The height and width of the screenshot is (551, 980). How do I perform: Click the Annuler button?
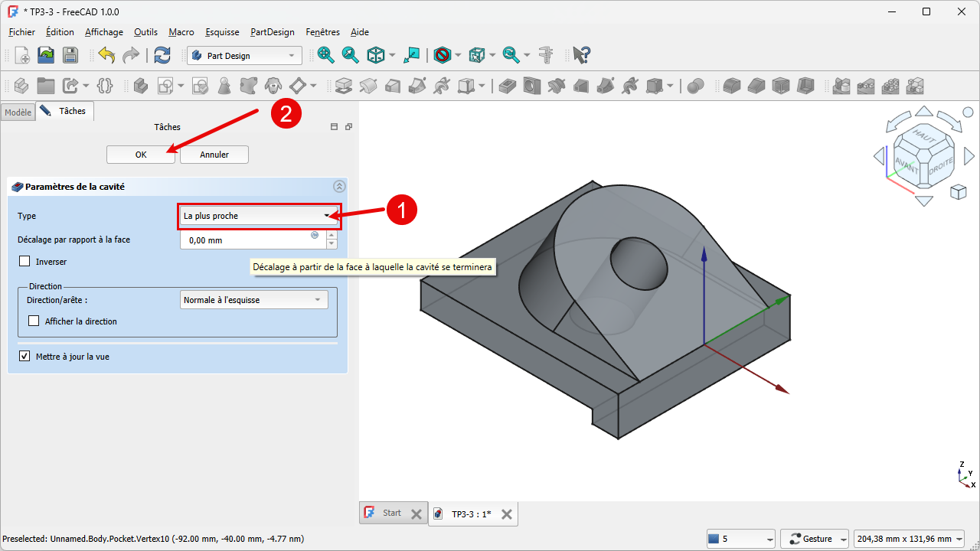[214, 155]
